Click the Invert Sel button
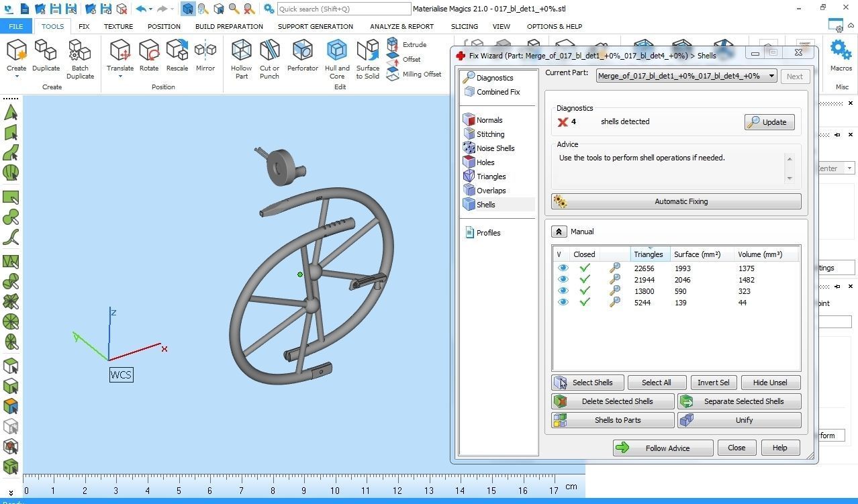Image resolution: width=858 pixels, height=504 pixels. click(713, 383)
